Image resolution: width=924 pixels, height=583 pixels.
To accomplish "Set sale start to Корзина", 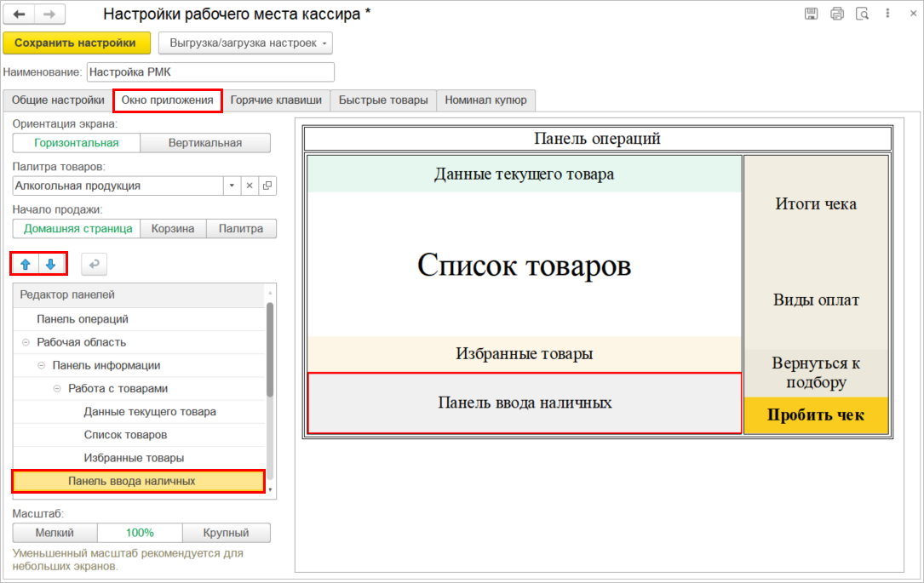I will 173,228.
